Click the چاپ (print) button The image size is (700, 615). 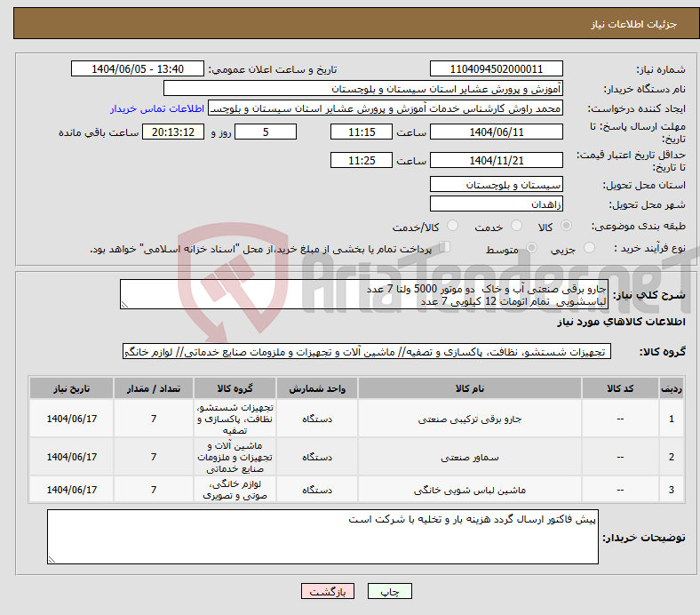pos(389,591)
